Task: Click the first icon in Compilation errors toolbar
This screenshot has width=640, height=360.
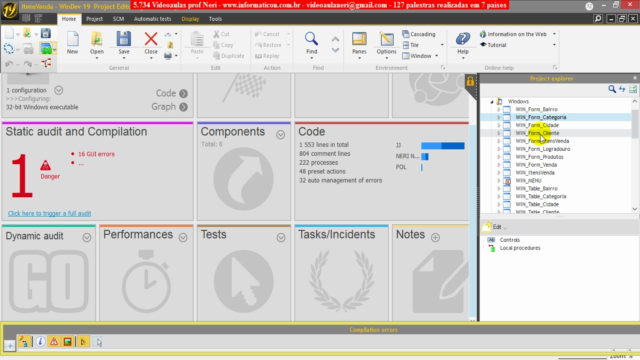Action: [24, 341]
